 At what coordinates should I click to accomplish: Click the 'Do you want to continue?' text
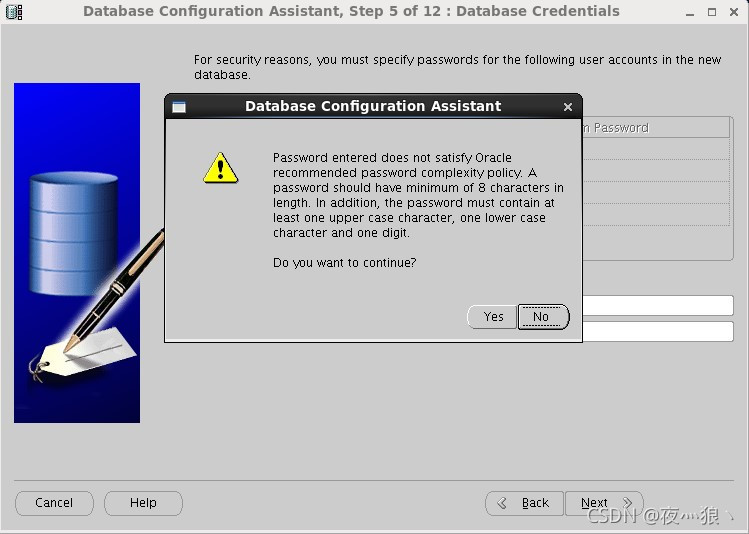click(x=344, y=263)
